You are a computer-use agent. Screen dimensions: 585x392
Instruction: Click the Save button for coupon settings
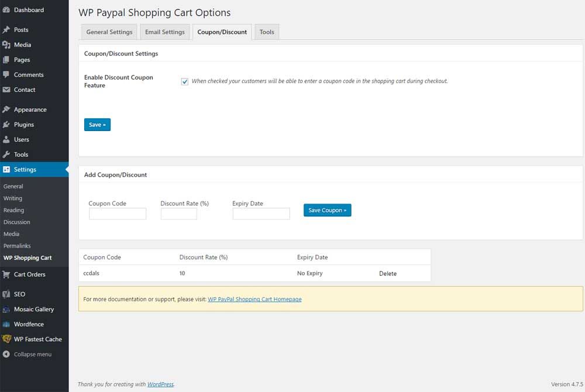(97, 125)
